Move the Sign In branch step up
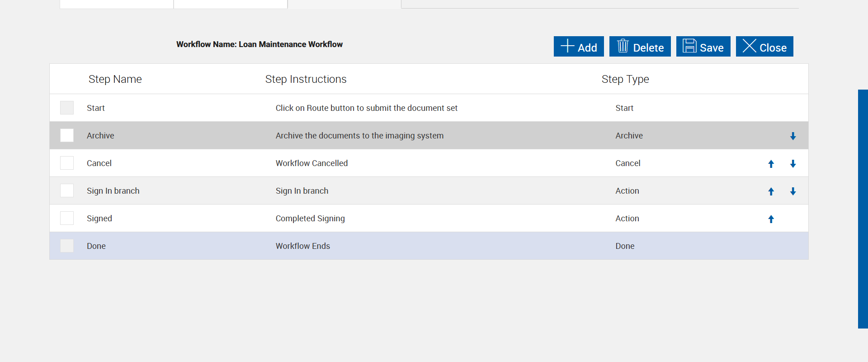 [x=771, y=191]
